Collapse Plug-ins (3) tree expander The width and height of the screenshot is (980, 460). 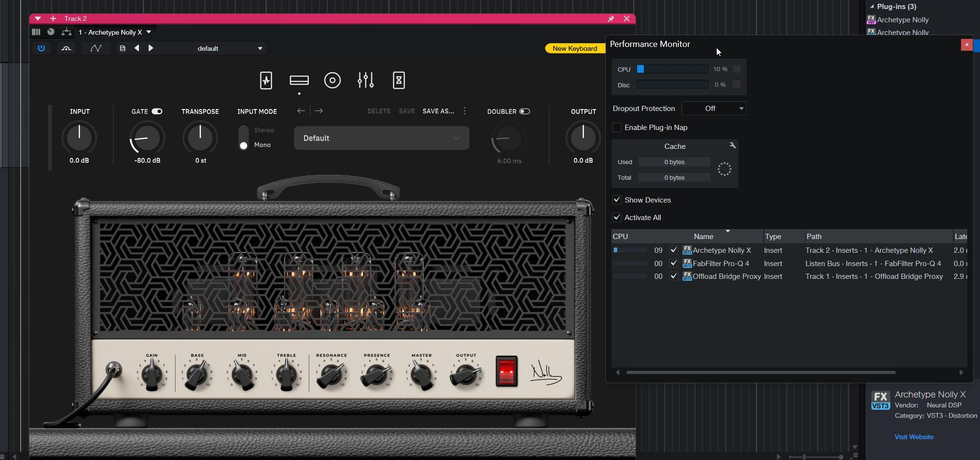pyautogui.click(x=872, y=7)
